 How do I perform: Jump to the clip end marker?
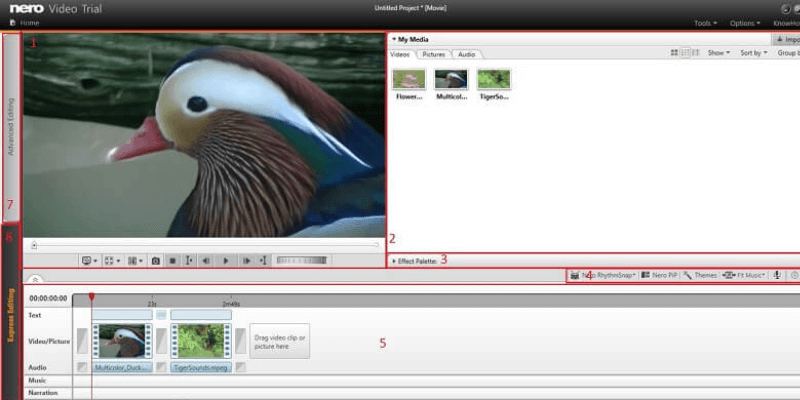click(x=263, y=261)
